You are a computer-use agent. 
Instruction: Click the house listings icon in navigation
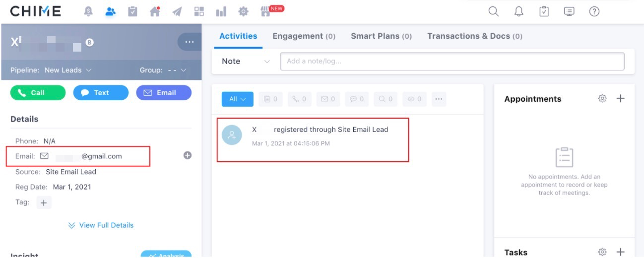155,11
